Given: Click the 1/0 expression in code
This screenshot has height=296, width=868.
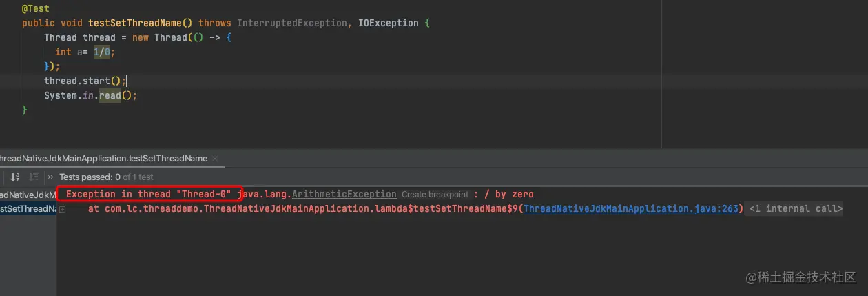Looking at the screenshot, I should 102,52.
